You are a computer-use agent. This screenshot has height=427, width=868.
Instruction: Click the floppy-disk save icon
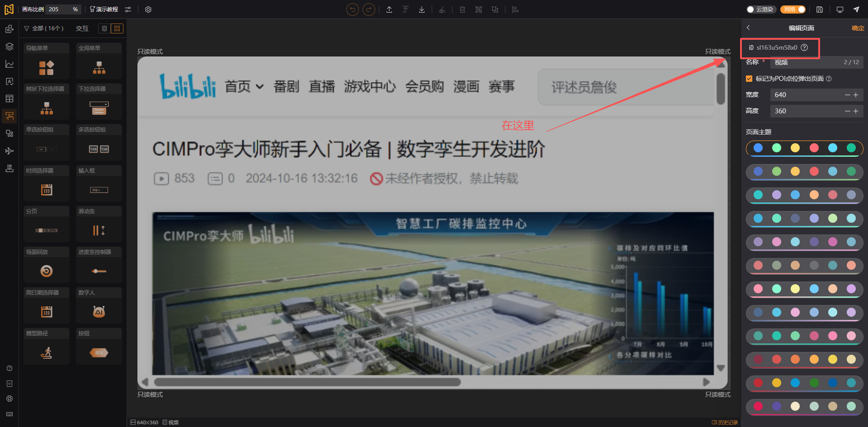point(820,9)
